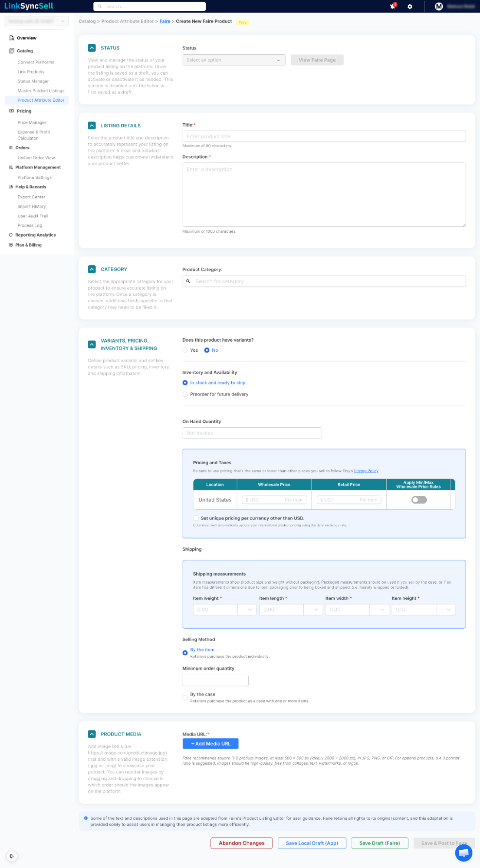
Task: Click the Item weight value field
Action: pyautogui.click(x=215, y=610)
